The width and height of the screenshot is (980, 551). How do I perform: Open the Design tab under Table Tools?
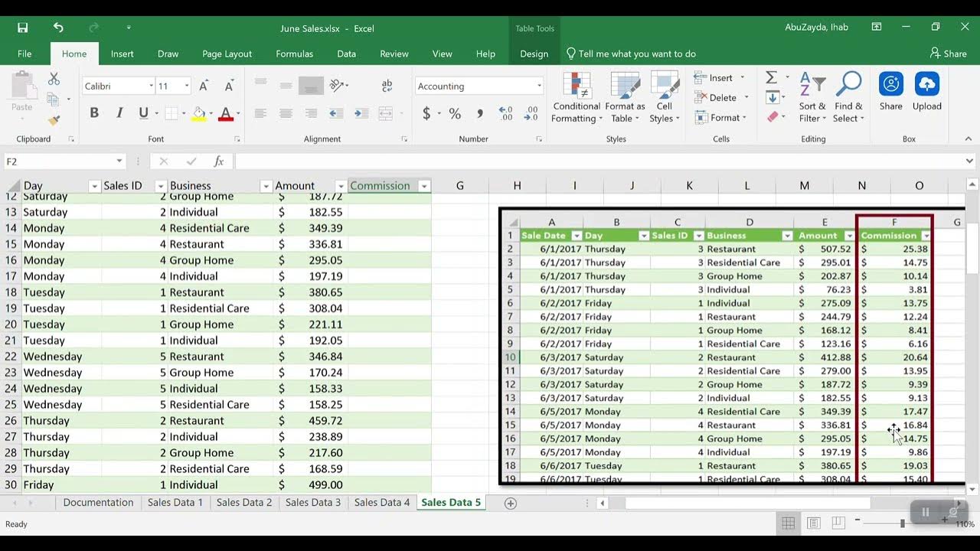pos(534,54)
